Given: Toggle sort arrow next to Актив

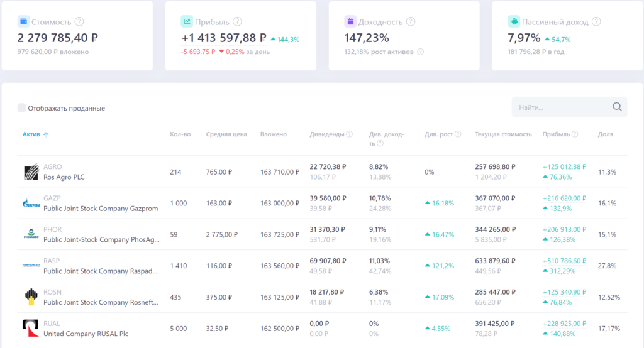Looking at the screenshot, I should [x=46, y=134].
